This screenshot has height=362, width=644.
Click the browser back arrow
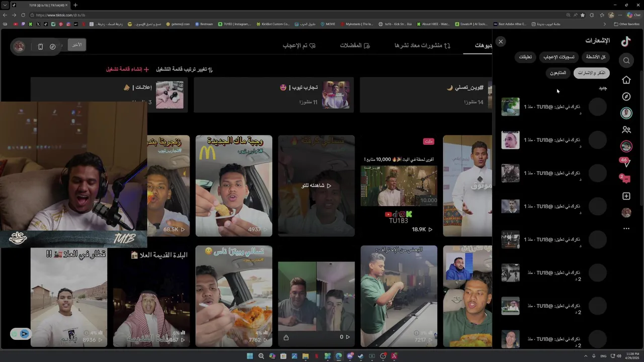point(5,15)
